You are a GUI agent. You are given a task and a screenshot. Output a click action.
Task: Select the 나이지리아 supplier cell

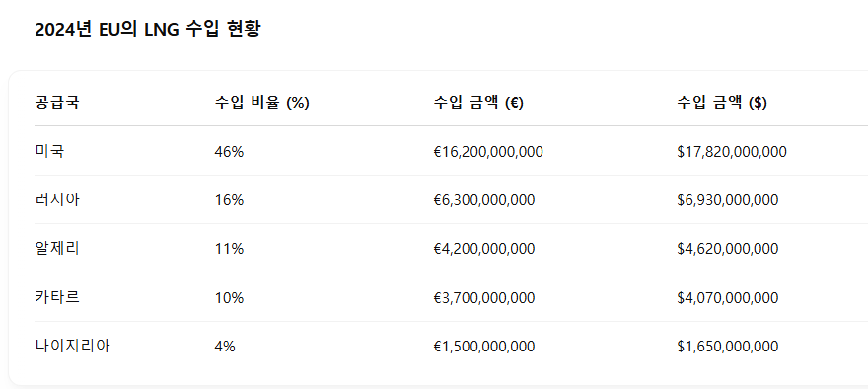click(72, 347)
